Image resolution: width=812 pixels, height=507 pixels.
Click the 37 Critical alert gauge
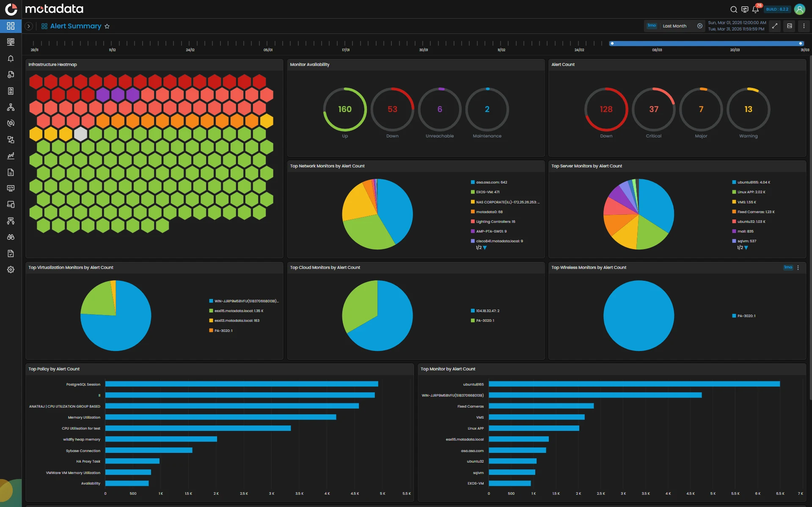[x=653, y=109]
